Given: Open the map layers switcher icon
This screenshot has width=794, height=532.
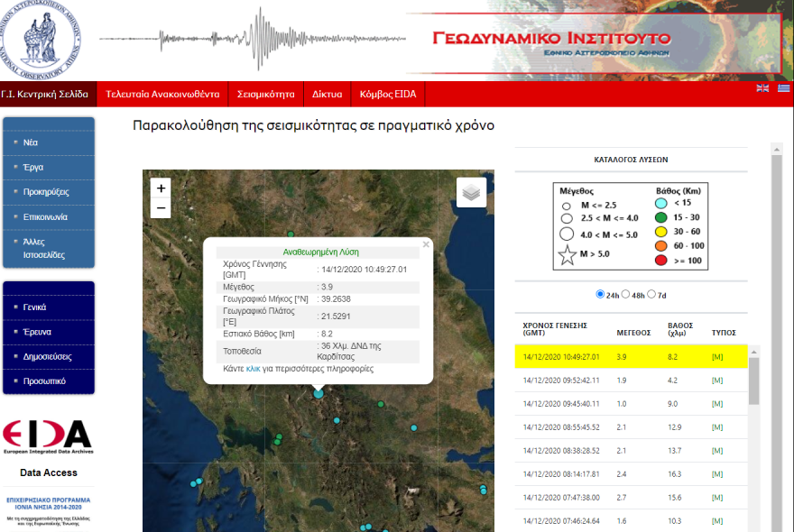Looking at the screenshot, I should (x=470, y=191).
